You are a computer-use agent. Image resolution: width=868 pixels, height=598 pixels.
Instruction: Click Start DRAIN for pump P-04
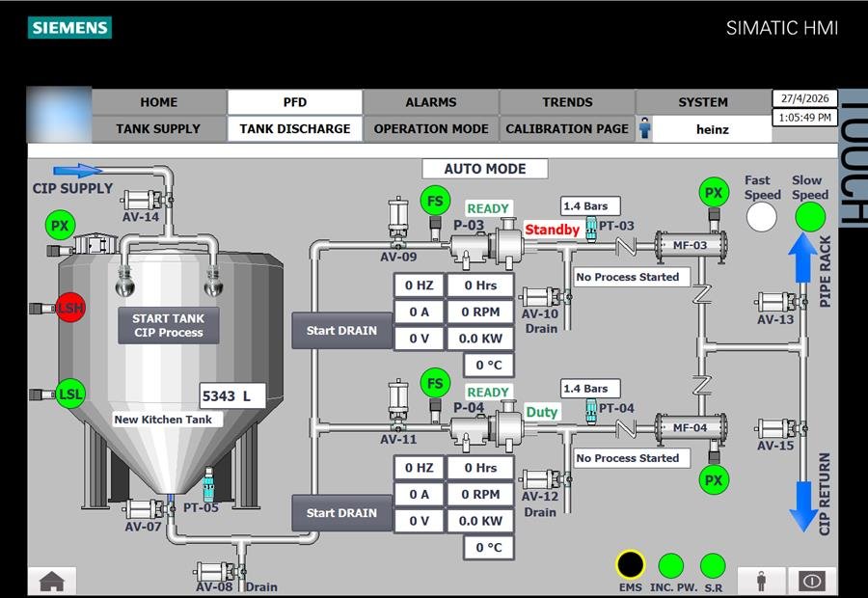(341, 513)
